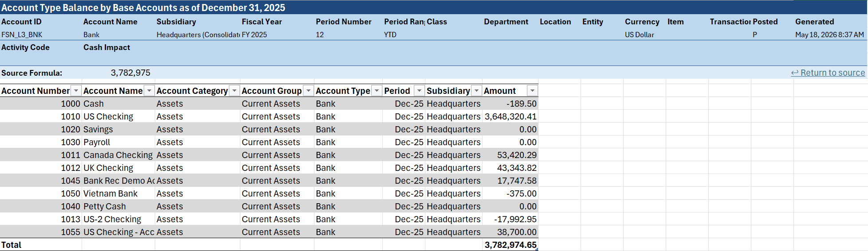Select the UK Checking account name cell

point(118,168)
